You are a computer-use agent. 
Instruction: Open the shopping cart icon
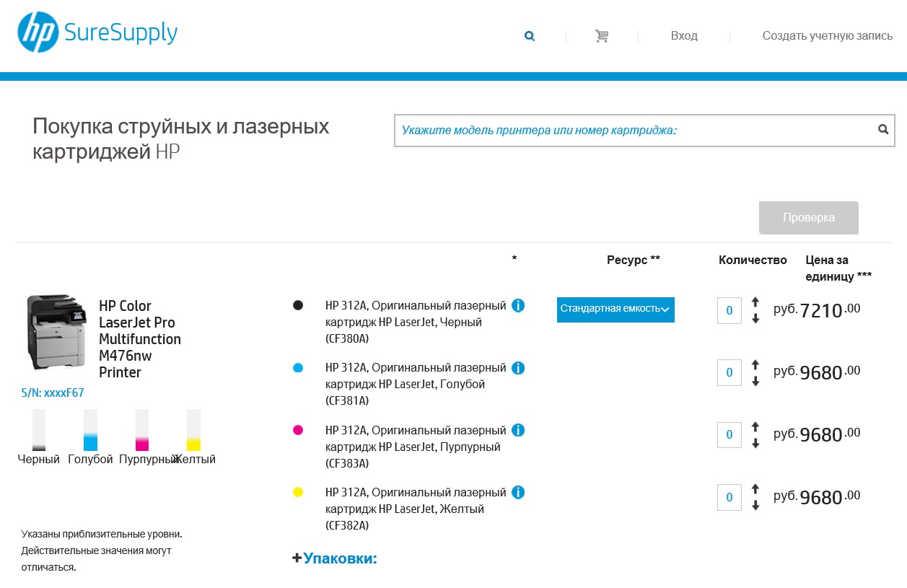click(602, 36)
